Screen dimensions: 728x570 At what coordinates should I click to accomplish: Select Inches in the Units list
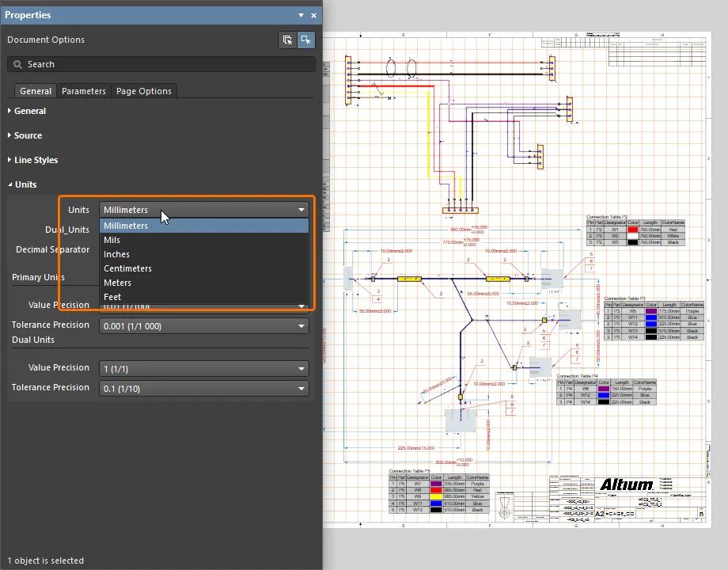(x=116, y=254)
